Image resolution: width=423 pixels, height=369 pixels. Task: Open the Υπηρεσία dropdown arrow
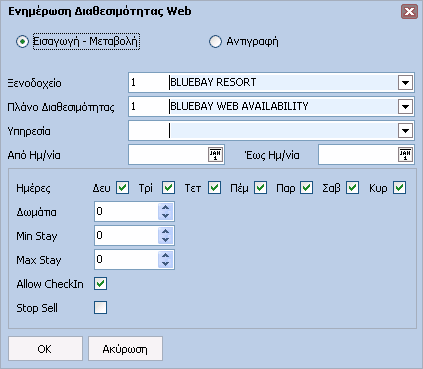pos(405,131)
